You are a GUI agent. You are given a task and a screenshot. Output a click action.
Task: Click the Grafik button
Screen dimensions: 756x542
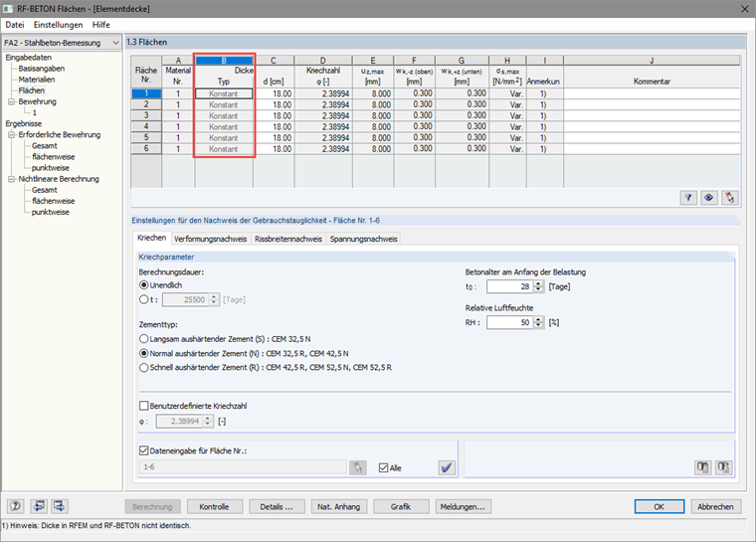[x=401, y=507]
